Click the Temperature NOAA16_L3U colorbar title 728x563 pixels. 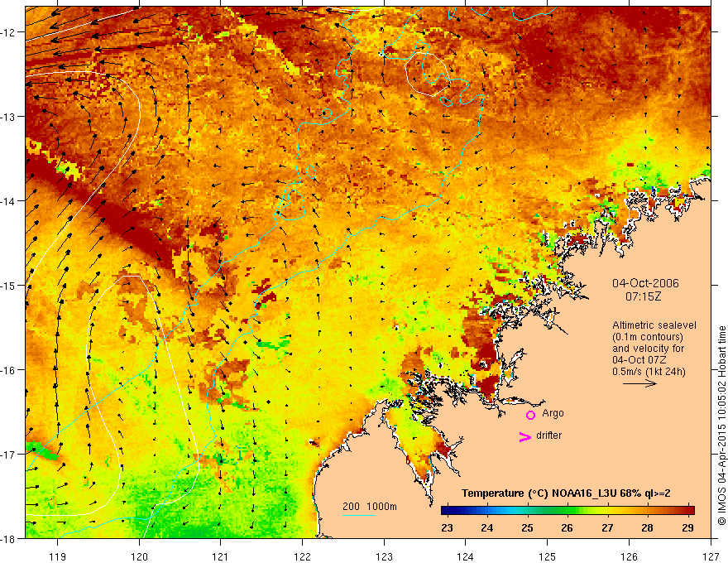(566, 493)
